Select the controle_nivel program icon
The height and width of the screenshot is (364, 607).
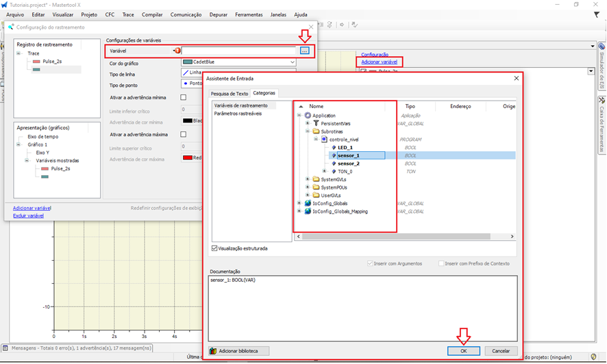pyautogui.click(x=325, y=139)
